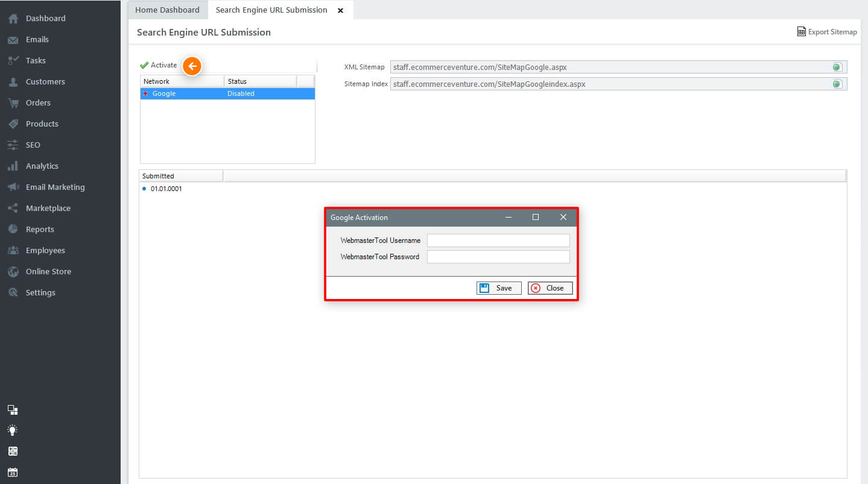The image size is (868, 484).
Task: Click the Export Sitemap button
Action: point(827,32)
